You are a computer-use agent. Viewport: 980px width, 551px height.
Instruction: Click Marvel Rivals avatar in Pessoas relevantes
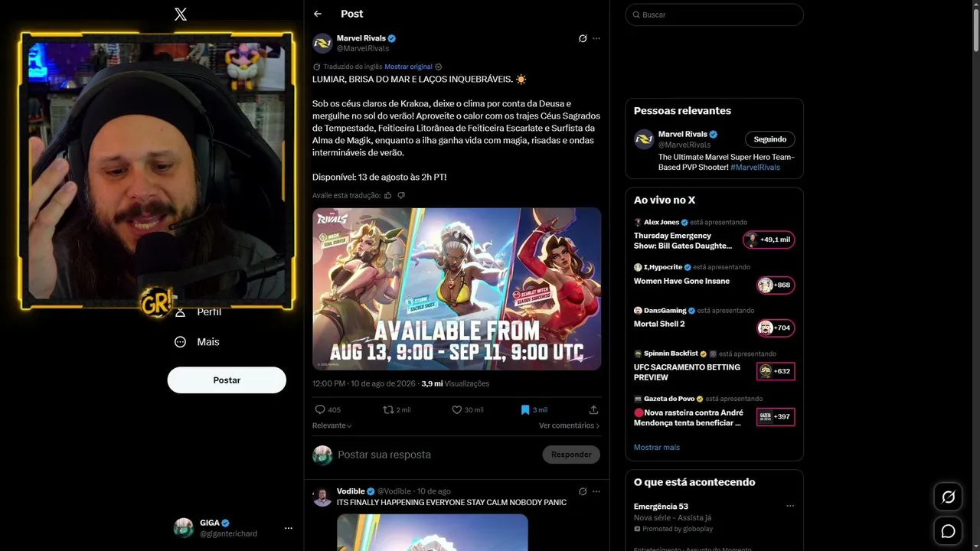pos(644,139)
